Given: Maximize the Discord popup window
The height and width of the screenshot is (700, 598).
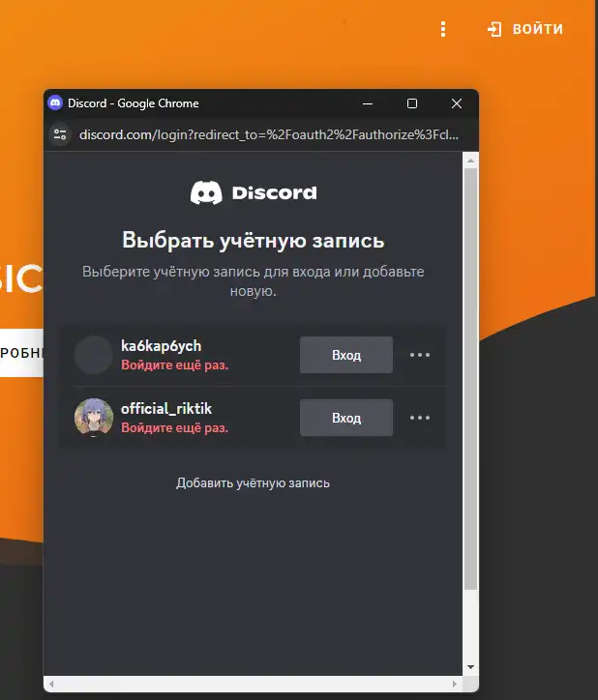Looking at the screenshot, I should [x=412, y=103].
